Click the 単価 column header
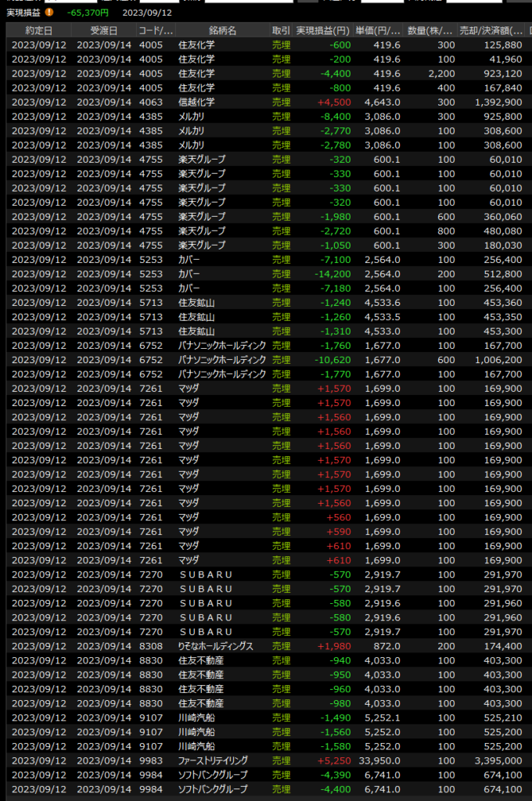532x801 pixels. coord(379,30)
